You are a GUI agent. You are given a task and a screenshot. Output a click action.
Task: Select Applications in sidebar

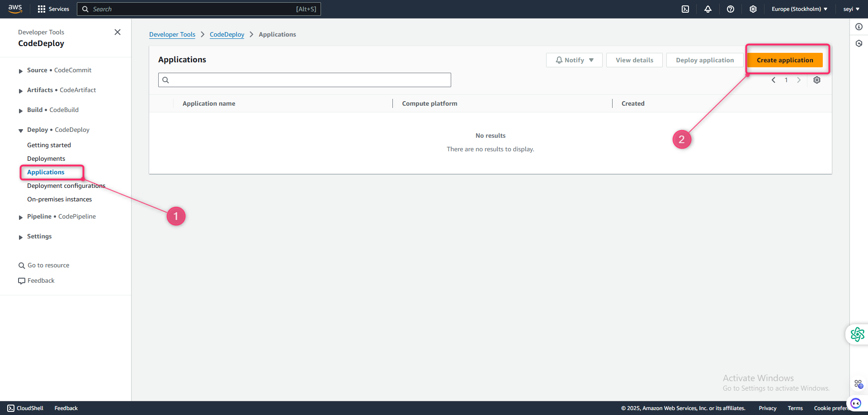coord(46,172)
